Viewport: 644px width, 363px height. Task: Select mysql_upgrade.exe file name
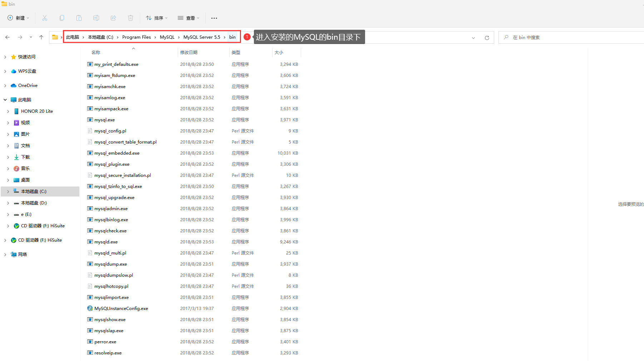[114, 197]
